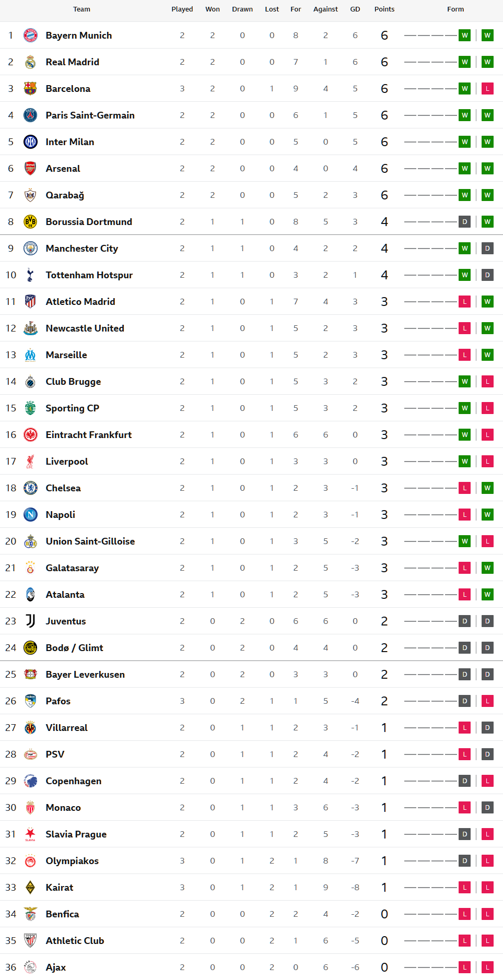503x980 pixels.
Task: Click the Napoli club crest
Action: 30,515
